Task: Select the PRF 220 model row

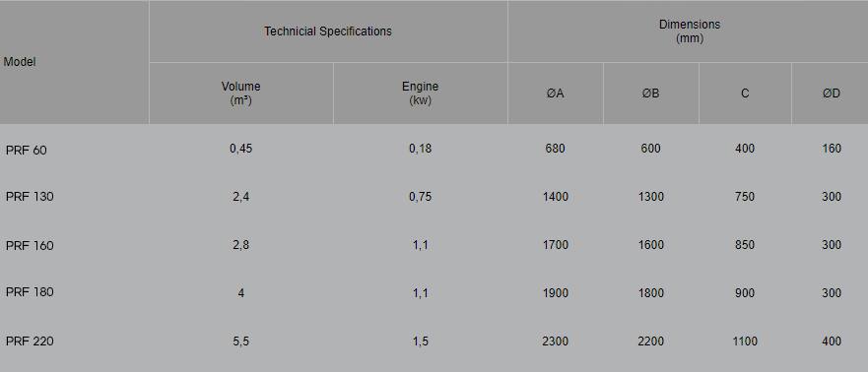Action: point(434,341)
